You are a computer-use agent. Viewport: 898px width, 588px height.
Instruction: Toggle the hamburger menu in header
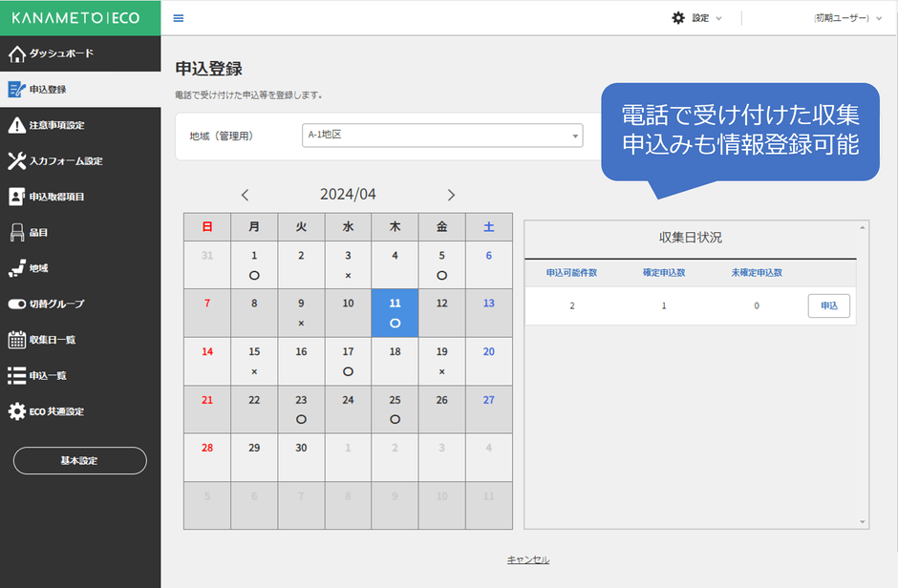(179, 18)
